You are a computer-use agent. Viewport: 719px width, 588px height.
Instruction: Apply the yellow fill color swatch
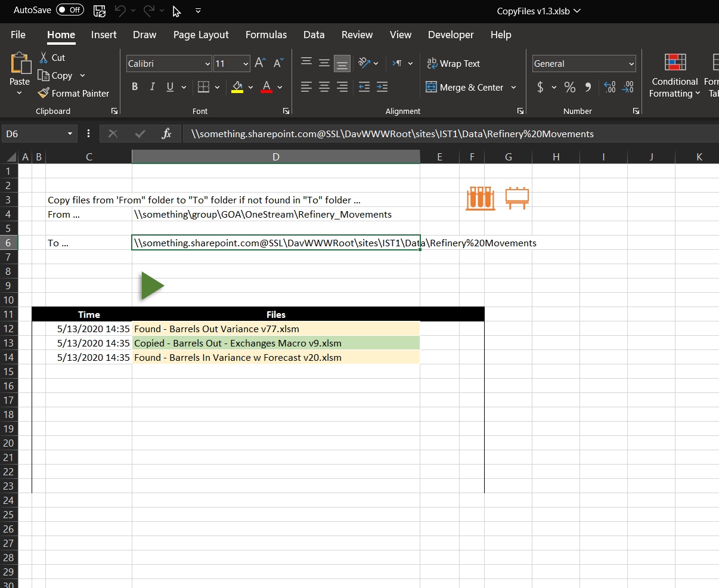[237, 87]
